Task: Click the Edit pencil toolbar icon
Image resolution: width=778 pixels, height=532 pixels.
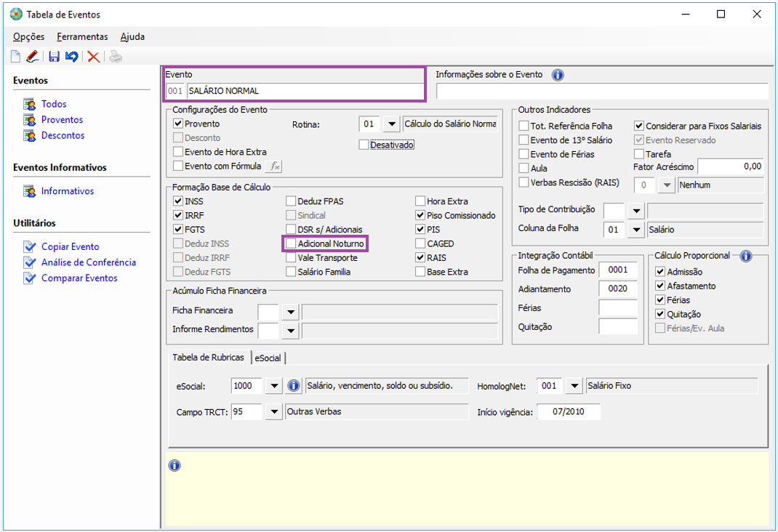Action: click(x=32, y=57)
